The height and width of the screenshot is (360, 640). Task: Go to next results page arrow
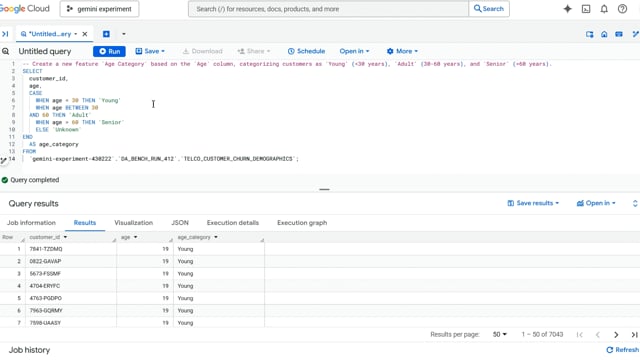coord(616,334)
